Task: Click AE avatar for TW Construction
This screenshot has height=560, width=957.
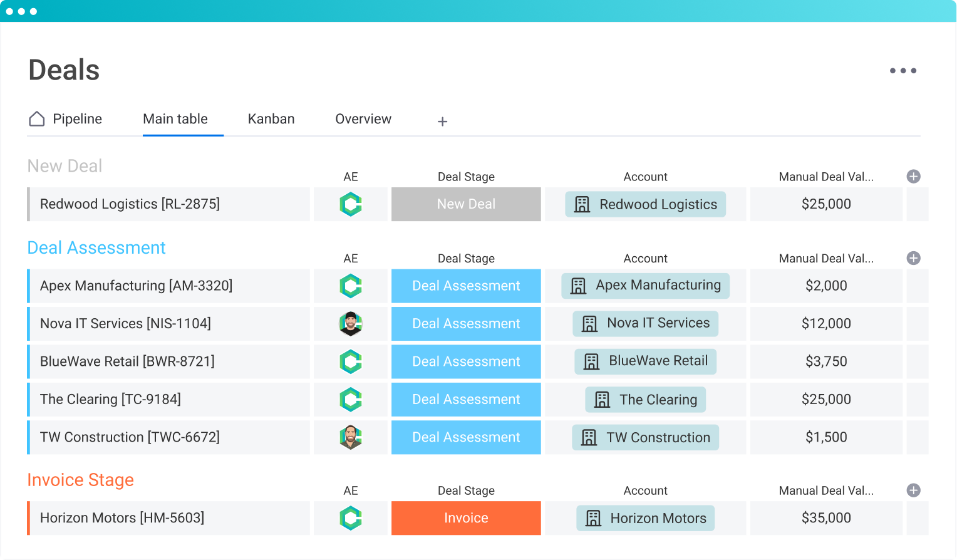Action: click(x=351, y=437)
